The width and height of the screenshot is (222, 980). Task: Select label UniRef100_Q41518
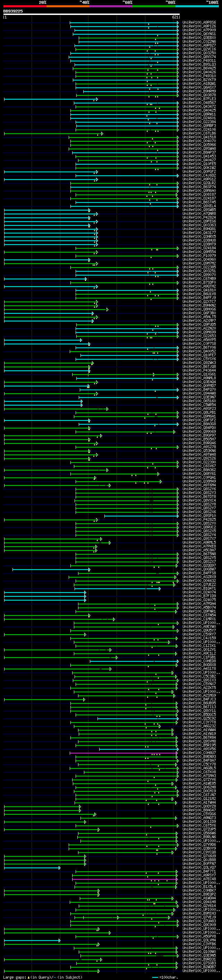(199, 137)
